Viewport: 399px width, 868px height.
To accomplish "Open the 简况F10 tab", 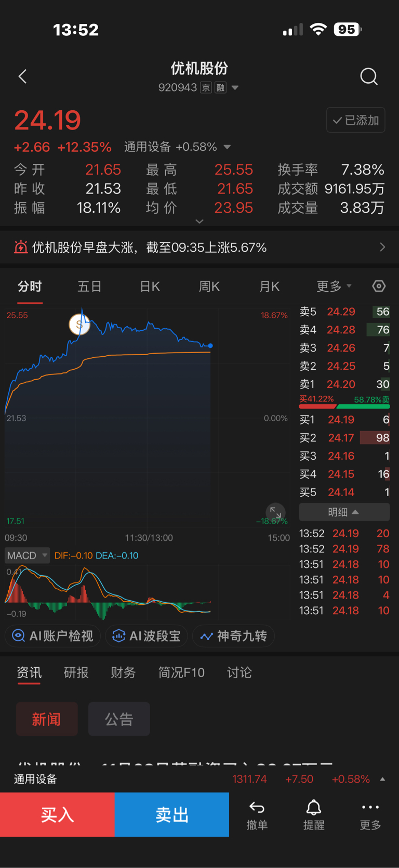I will (181, 672).
